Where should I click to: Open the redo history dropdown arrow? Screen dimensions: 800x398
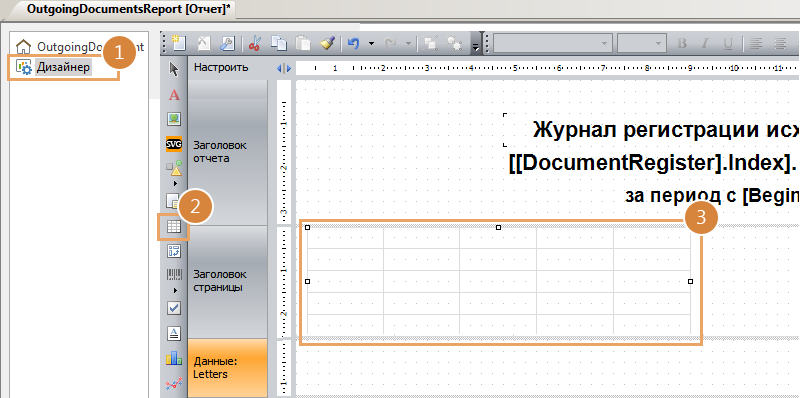408,44
